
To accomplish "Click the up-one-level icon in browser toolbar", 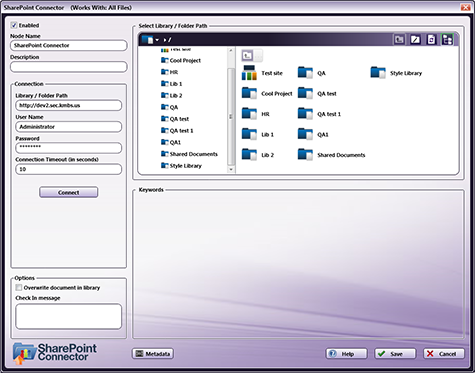I will (x=399, y=40).
